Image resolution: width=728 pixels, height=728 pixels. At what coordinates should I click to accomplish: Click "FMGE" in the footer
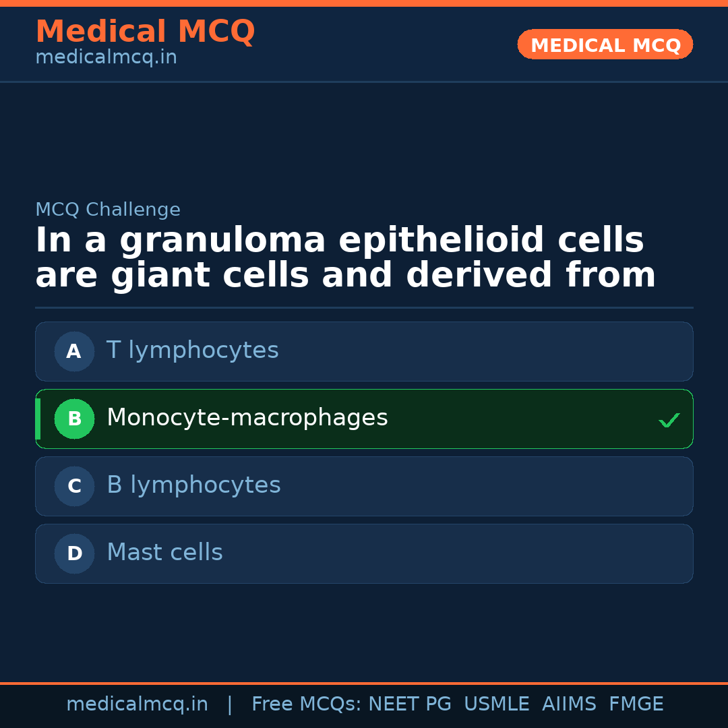[x=636, y=704]
